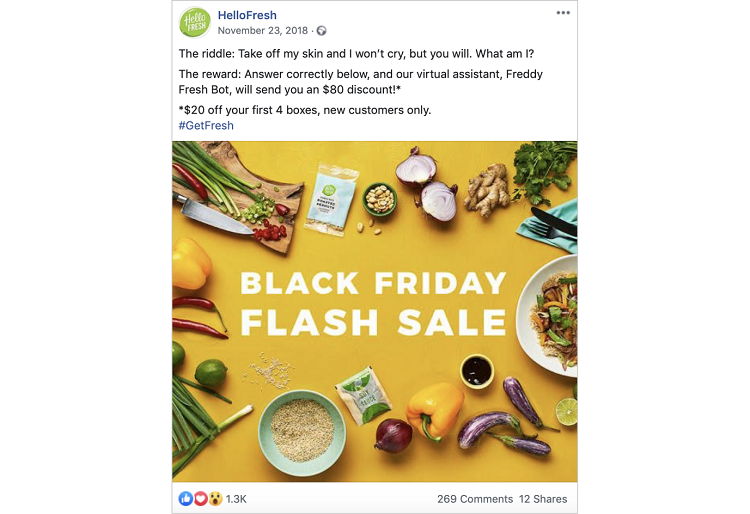Expand the 269 Comments list
Viewport: 750px width, 514px height.
tap(475, 498)
